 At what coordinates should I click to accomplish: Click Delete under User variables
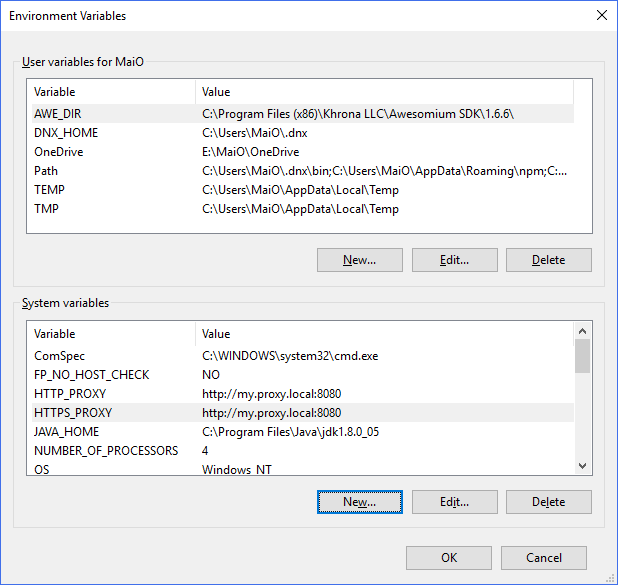[549, 260]
